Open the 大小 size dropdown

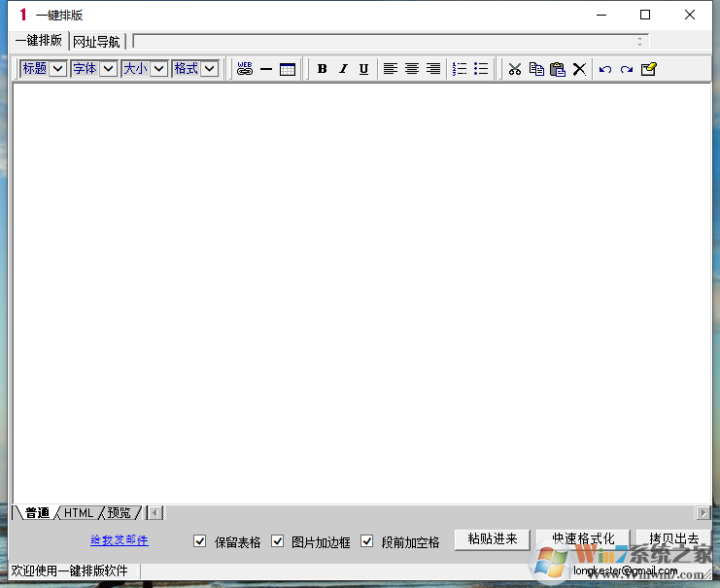pos(159,69)
